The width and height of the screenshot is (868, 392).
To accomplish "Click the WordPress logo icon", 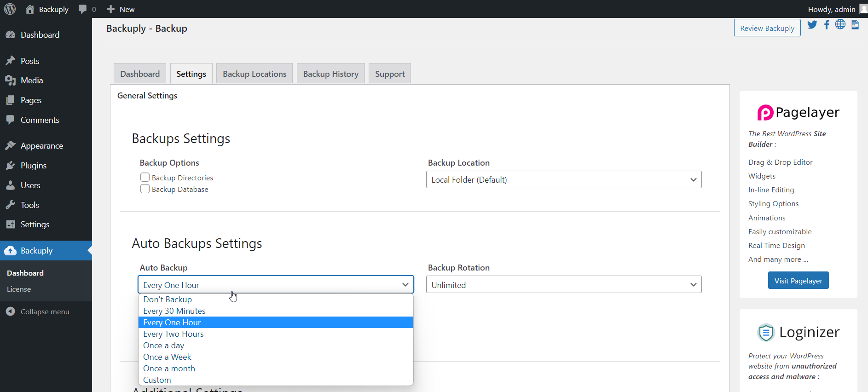I will [x=10, y=9].
